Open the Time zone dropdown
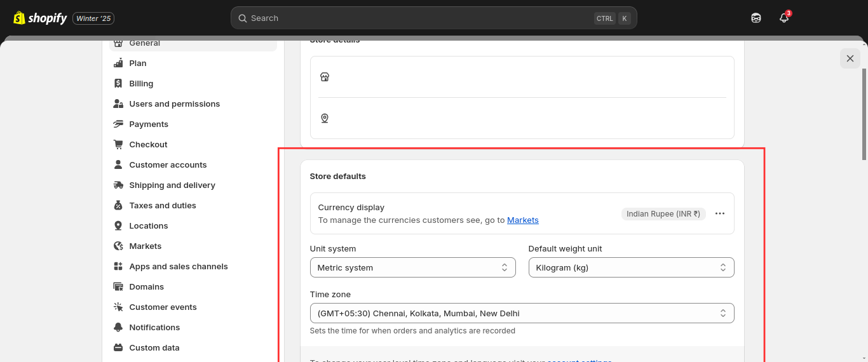The width and height of the screenshot is (868, 362). (522, 313)
